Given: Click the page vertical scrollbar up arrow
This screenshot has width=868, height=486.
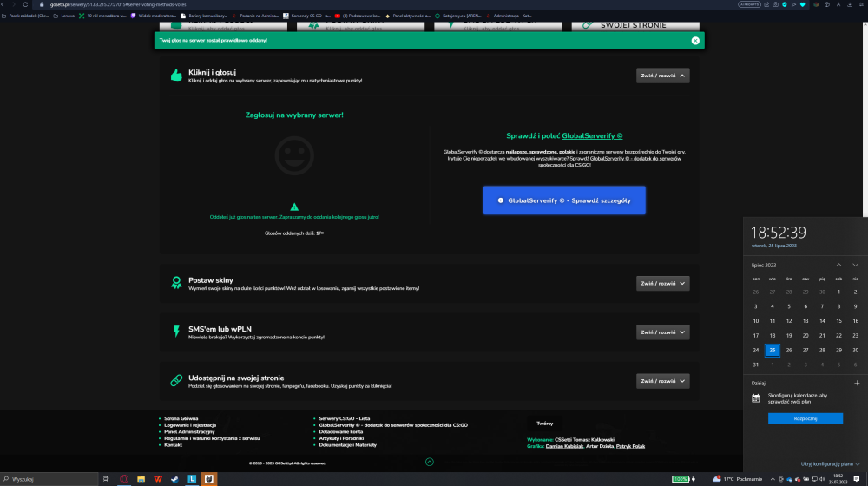Looking at the screenshot, I should [x=865, y=23].
